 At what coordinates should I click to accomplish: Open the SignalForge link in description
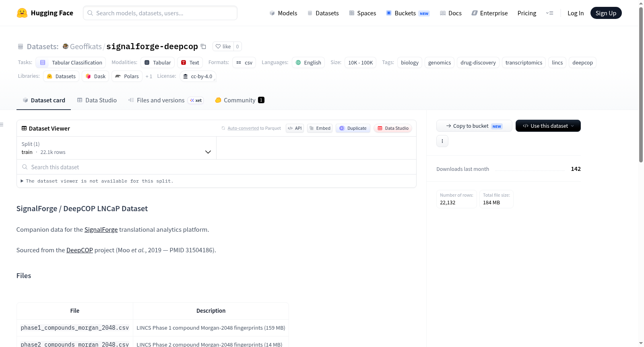click(x=101, y=230)
